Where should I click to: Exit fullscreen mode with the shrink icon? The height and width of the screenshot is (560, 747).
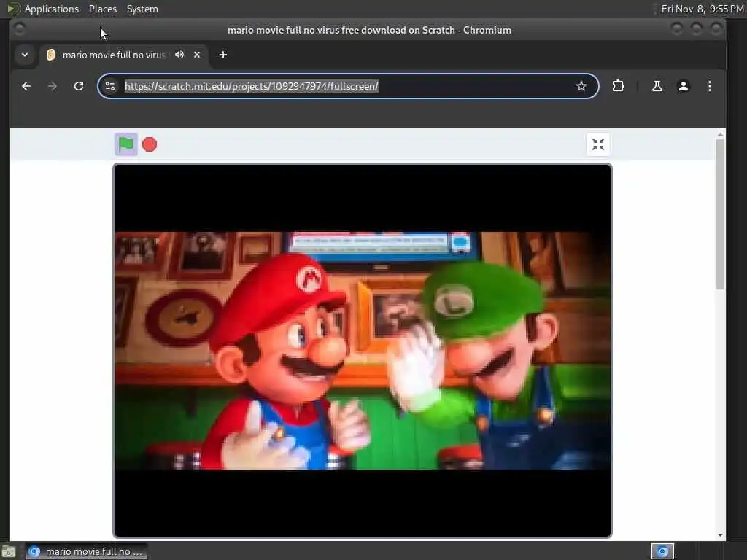pos(598,144)
